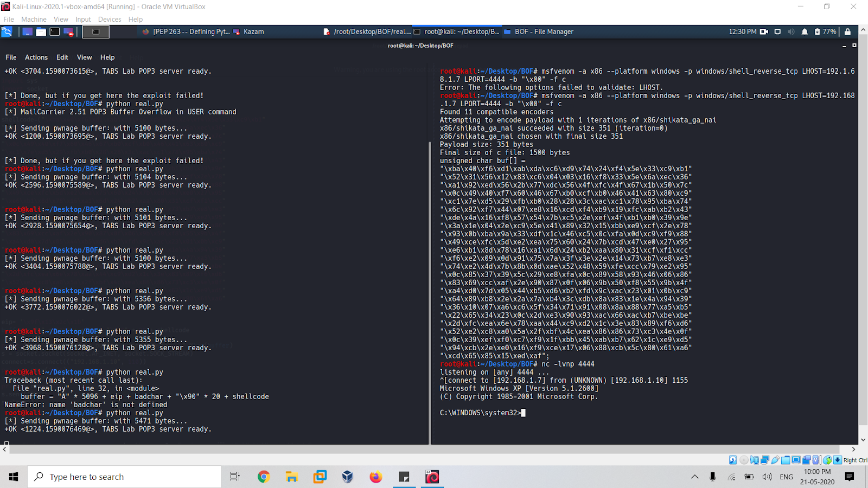Open the terminal's Help menu
The image size is (868, 488).
click(x=107, y=57)
